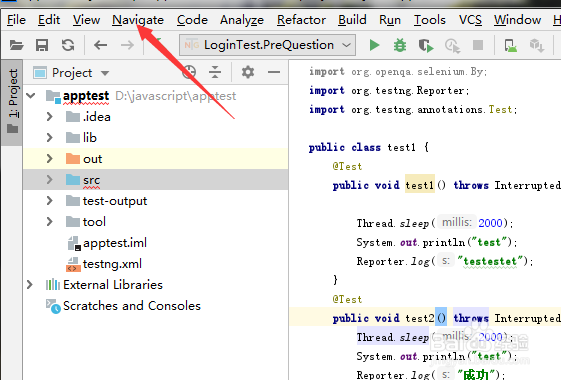Click the Open folder toolbar icon
Image resolution: width=561 pixels, height=380 pixels.
(x=16, y=45)
